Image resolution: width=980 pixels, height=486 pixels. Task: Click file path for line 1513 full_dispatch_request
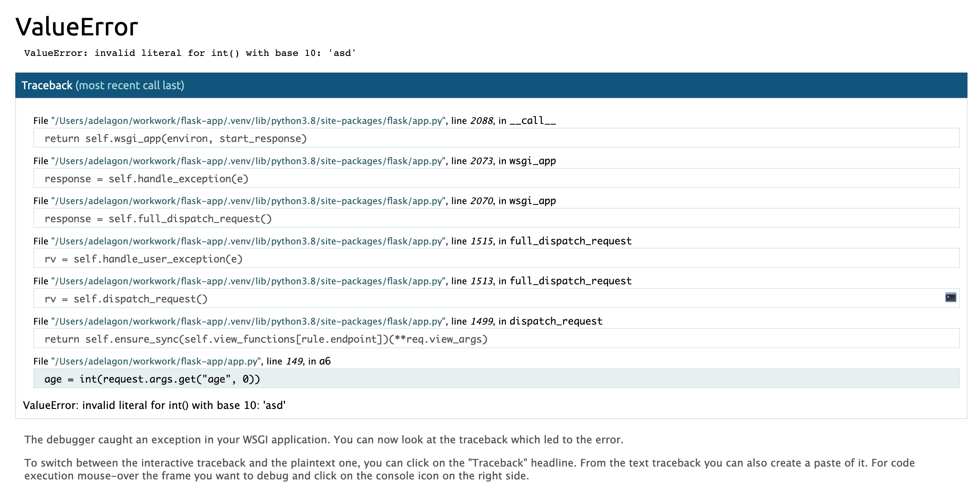click(x=249, y=281)
